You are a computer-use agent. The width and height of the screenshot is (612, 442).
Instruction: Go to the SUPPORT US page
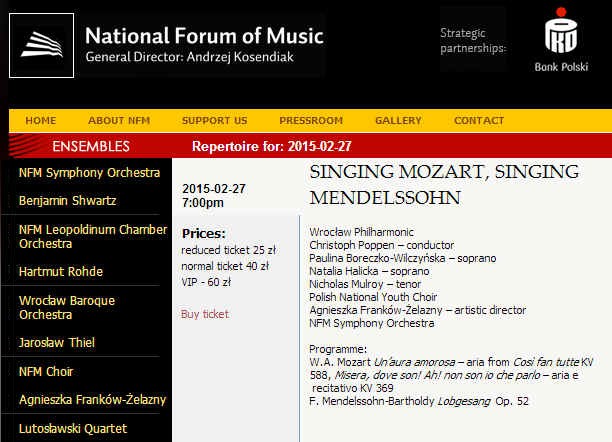pyautogui.click(x=214, y=121)
